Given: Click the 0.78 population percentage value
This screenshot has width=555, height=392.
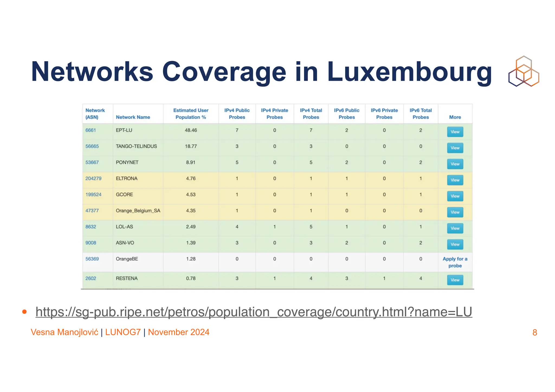Looking at the screenshot, I should point(191,278).
